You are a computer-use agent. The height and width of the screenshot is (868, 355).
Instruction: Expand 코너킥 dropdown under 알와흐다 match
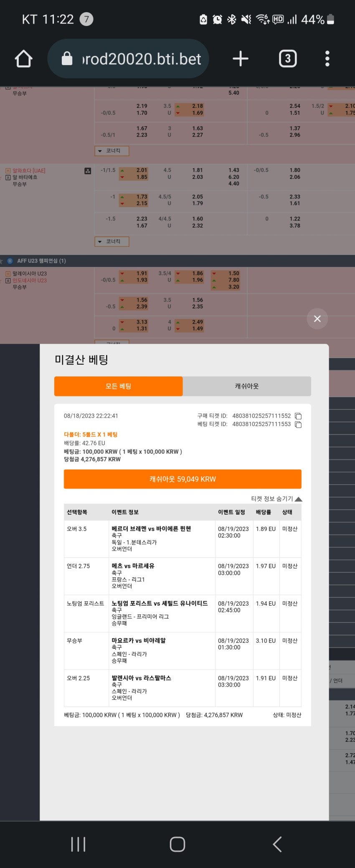click(112, 241)
